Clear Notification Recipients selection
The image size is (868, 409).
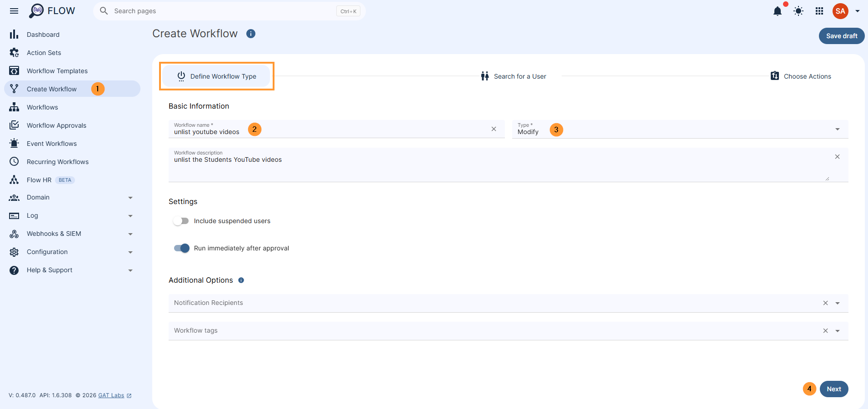coord(825,303)
